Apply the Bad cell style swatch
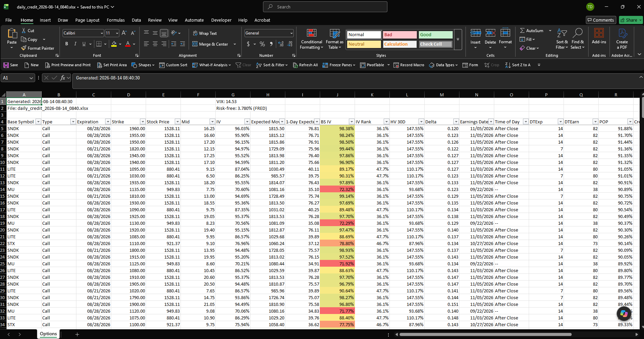Viewport: 644px width, 339px height. click(x=400, y=35)
